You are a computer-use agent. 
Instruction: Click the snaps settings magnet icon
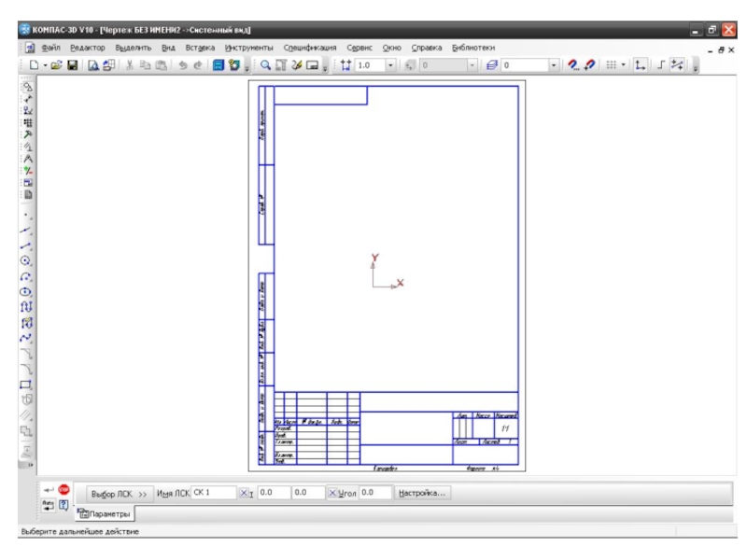[x=573, y=64]
